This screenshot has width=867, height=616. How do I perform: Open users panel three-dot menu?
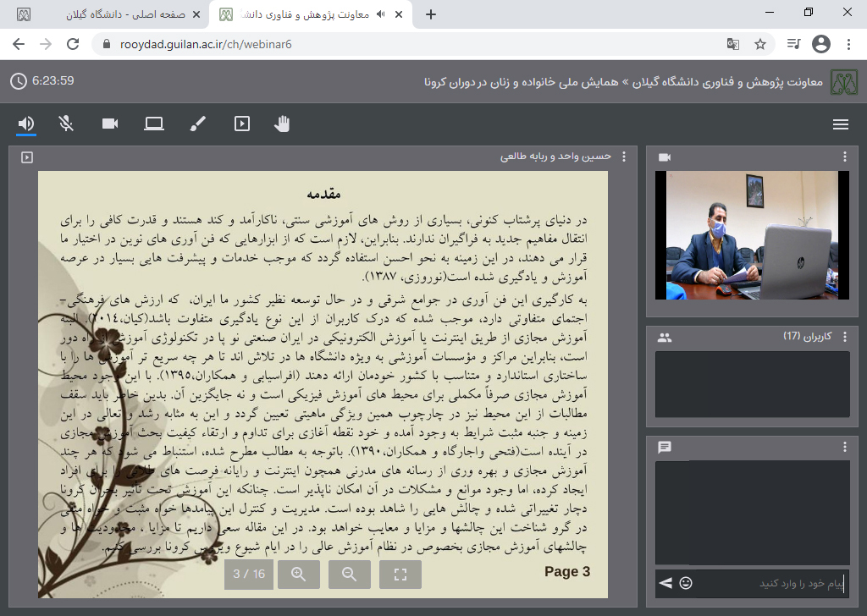(x=844, y=337)
